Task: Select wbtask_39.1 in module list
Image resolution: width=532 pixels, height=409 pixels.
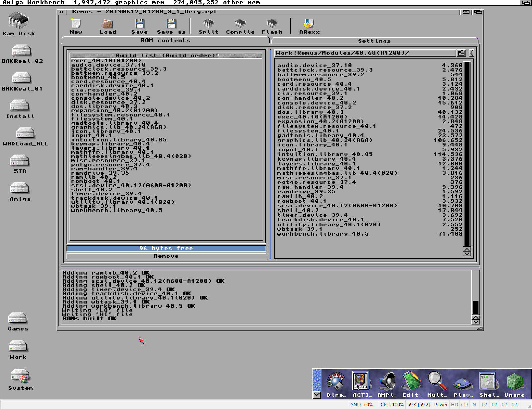Action: [x=370, y=229]
